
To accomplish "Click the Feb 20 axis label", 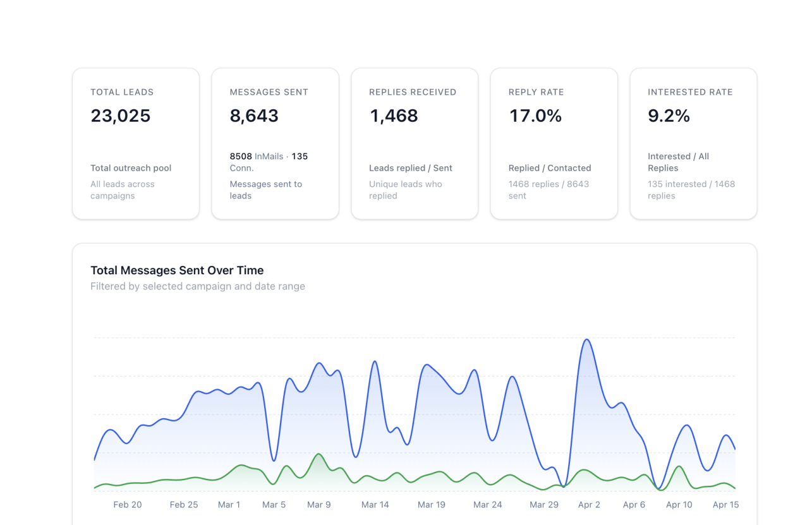I will point(128,505).
